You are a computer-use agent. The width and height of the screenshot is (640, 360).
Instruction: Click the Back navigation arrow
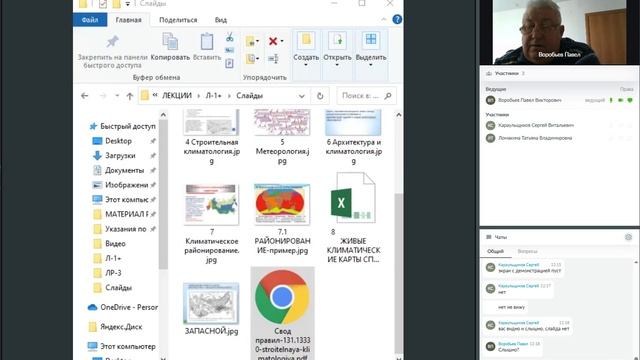(84, 96)
